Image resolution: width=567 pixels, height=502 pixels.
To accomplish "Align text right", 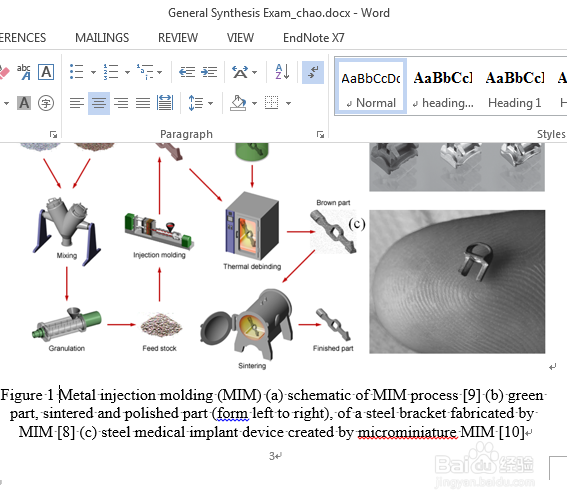I will coord(121,103).
